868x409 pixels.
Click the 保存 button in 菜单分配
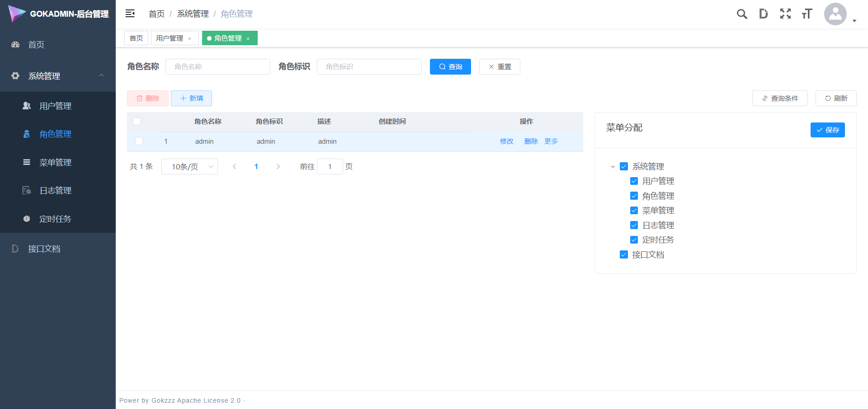click(827, 130)
